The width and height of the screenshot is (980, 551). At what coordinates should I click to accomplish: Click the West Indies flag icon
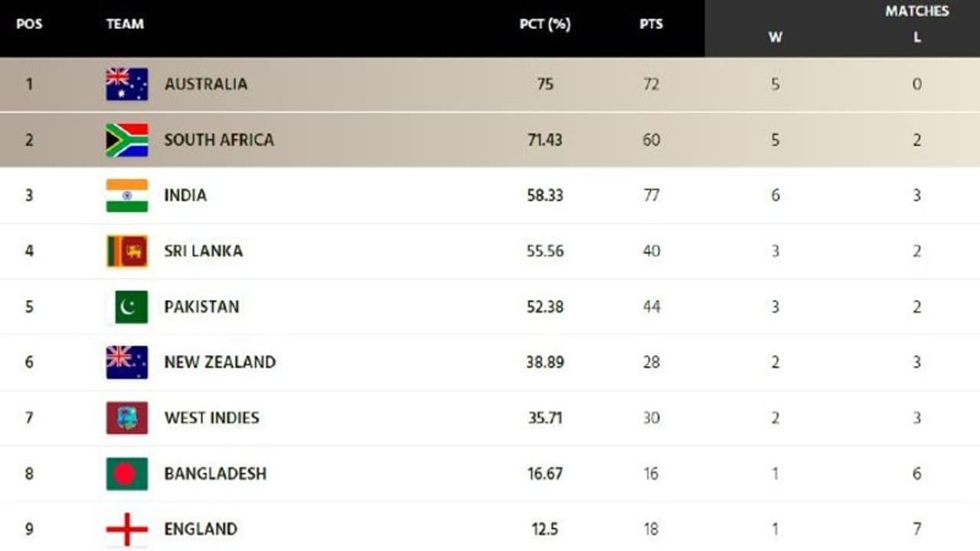click(x=126, y=418)
